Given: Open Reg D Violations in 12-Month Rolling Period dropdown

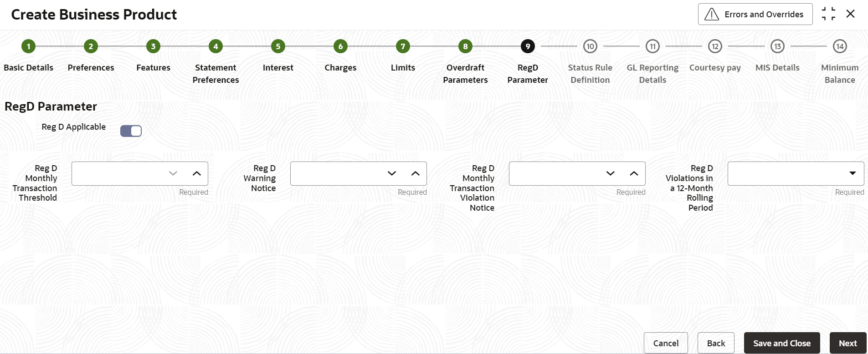Looking at the screenshot, I should [796, 173].
